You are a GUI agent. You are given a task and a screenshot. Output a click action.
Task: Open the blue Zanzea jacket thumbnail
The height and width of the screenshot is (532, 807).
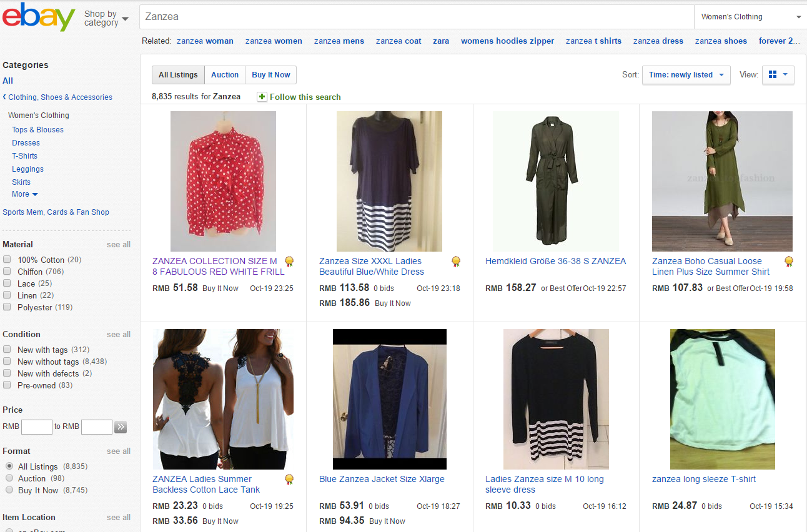pos(389,399)
